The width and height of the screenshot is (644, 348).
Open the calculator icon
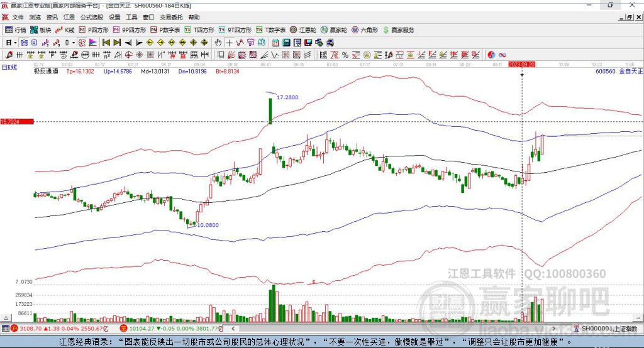click(286, 43)
